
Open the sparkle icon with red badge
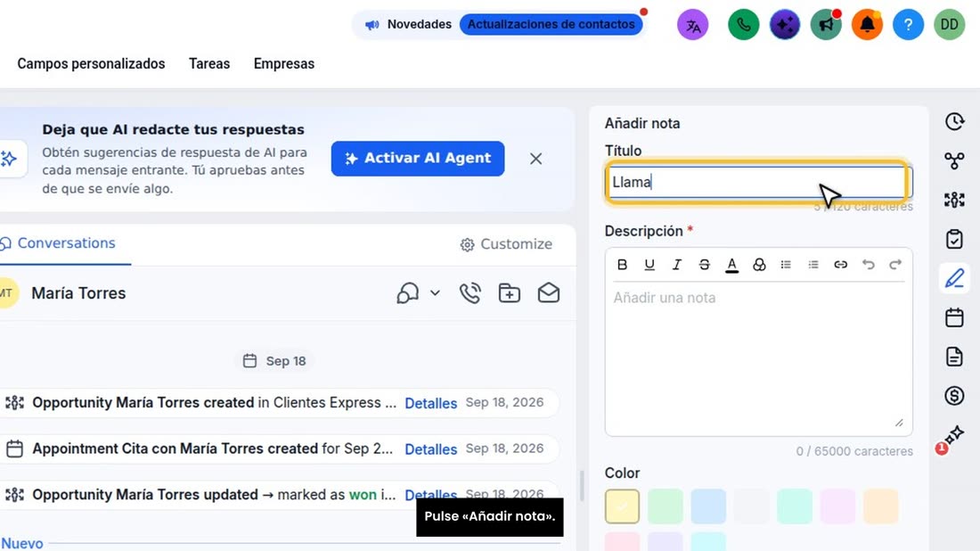point(953,437)
